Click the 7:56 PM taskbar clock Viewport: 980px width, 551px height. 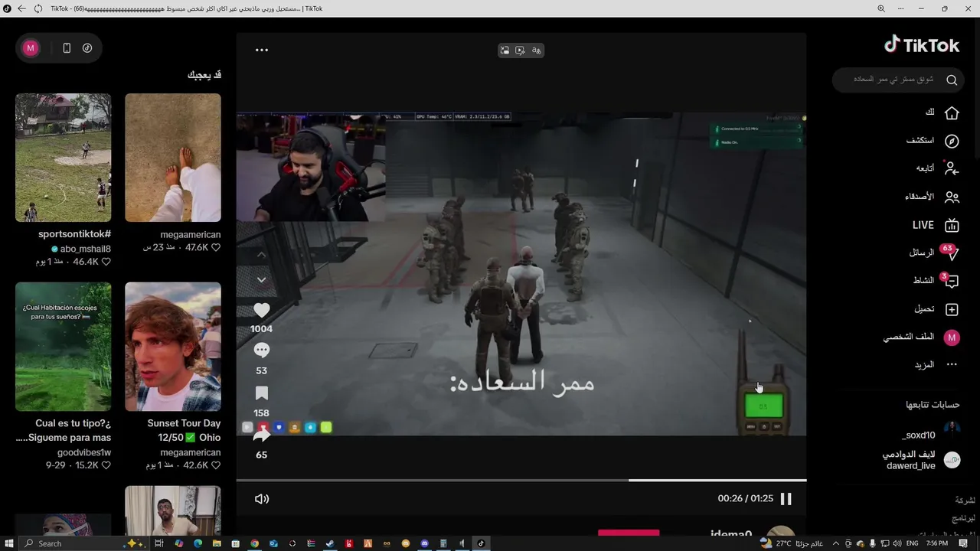click(937, 543)
